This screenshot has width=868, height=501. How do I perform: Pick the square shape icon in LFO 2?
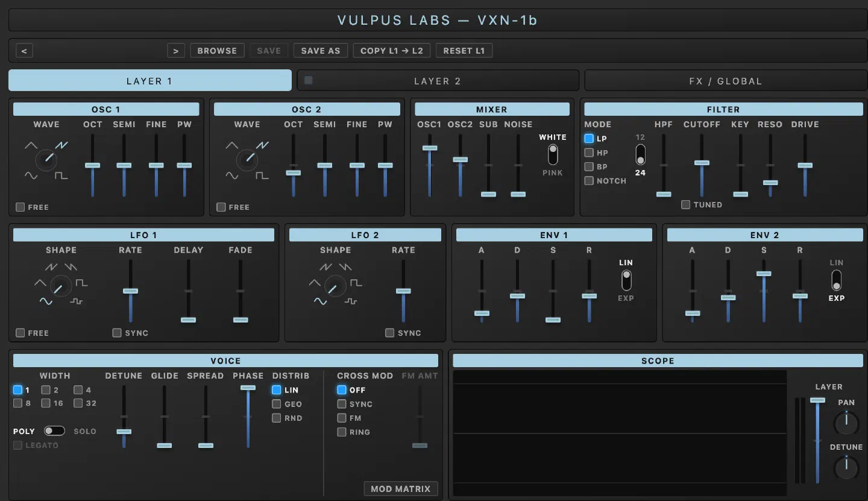356,282
